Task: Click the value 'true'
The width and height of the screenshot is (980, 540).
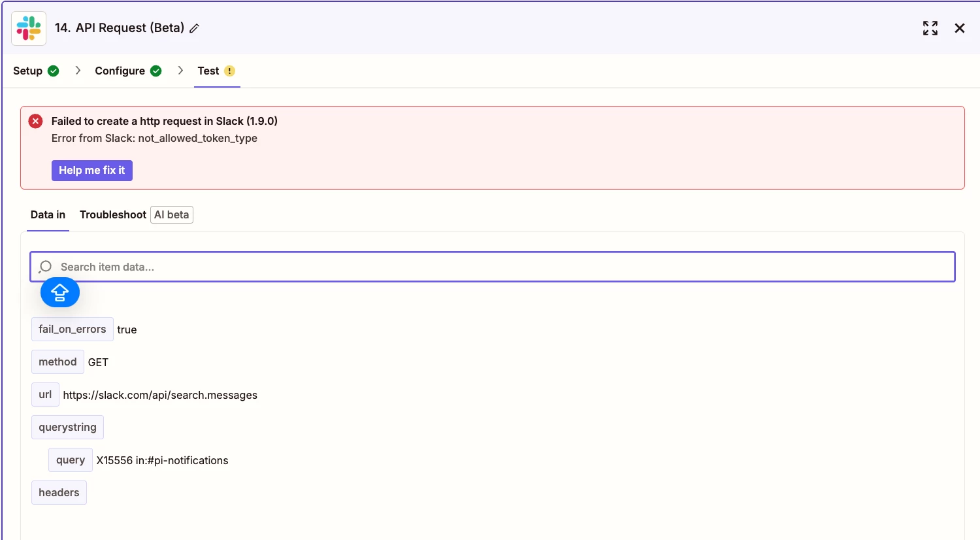Action: point(127,329)
